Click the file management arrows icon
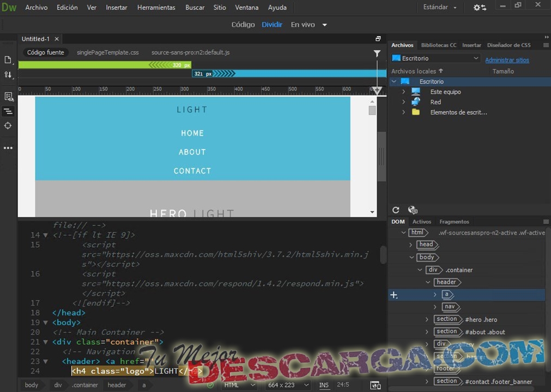Image resolution: width=551 pixels, height=392 pixels. coord(8,75)
